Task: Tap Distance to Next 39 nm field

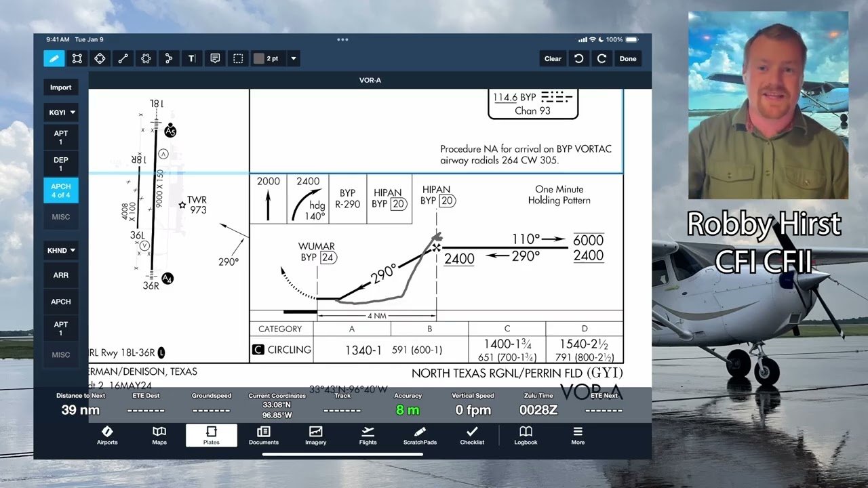Action: 81,405
